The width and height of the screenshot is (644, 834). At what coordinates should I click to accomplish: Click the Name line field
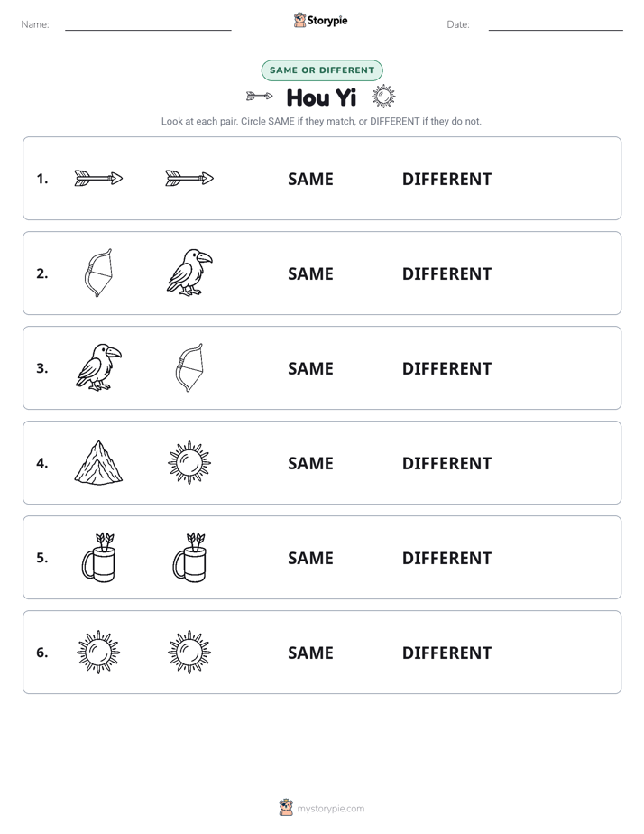point(148,24)
